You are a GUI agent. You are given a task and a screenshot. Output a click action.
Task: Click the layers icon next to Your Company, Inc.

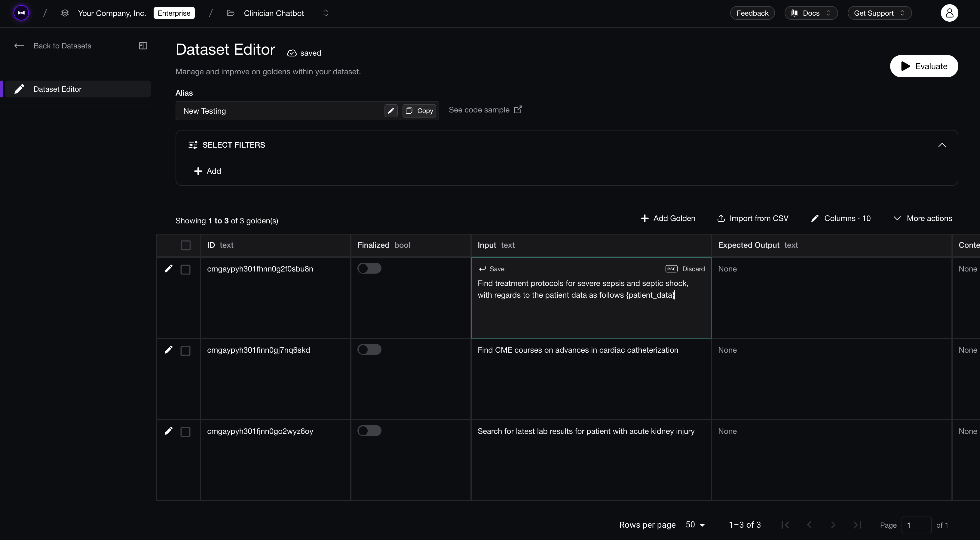[65, 13]
